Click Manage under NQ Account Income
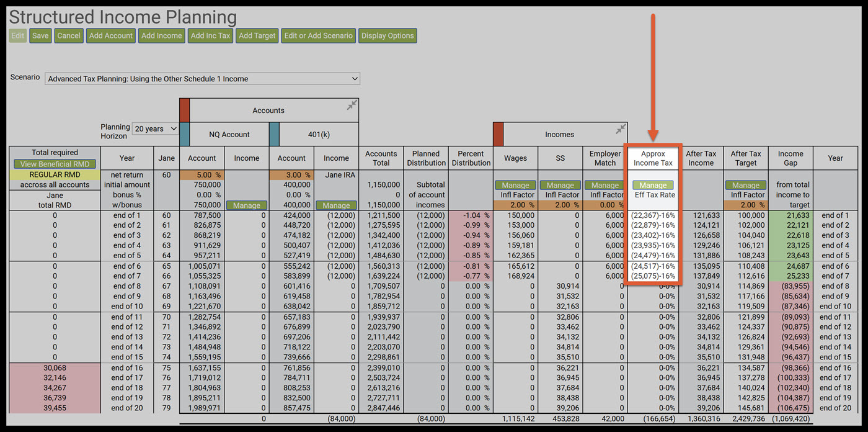Viewport: 868px width, 432px height. click(x=247, y=205)
